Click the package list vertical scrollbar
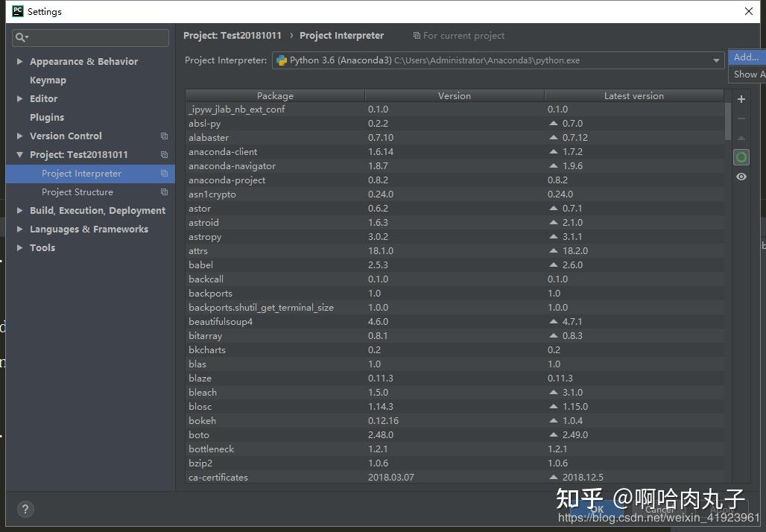 728,121
